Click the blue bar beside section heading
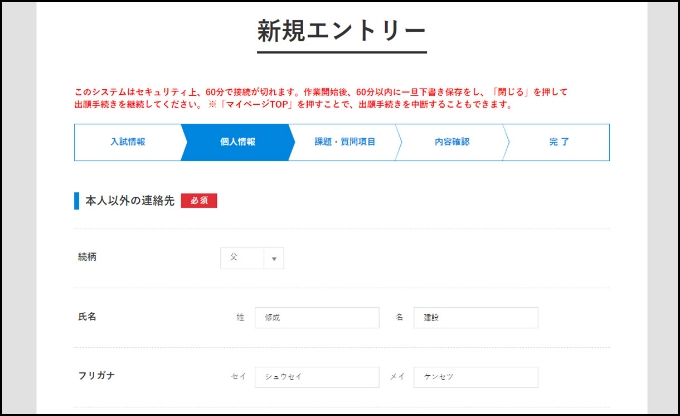The image size is (680, 416). pos(76,201)
